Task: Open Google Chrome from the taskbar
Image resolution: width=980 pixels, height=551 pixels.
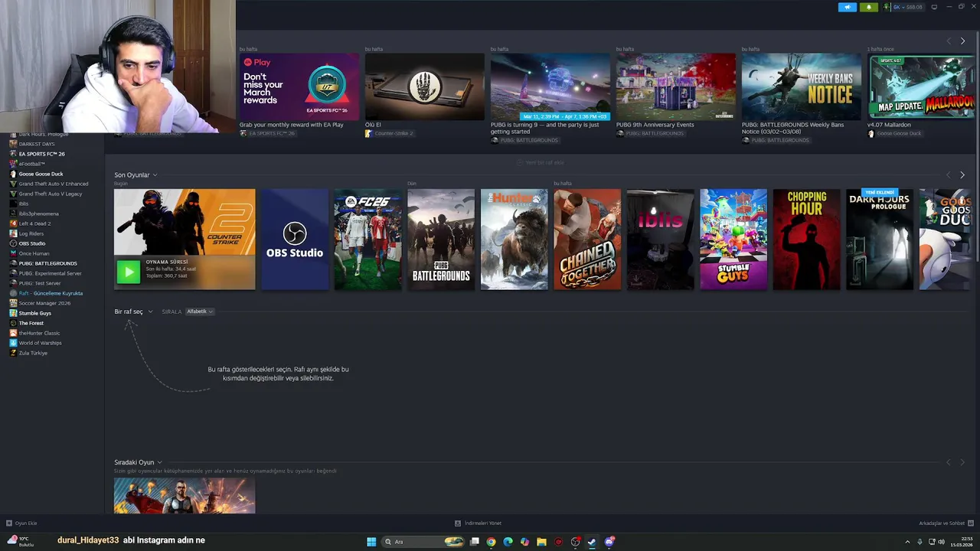Action: click(491, 542)
